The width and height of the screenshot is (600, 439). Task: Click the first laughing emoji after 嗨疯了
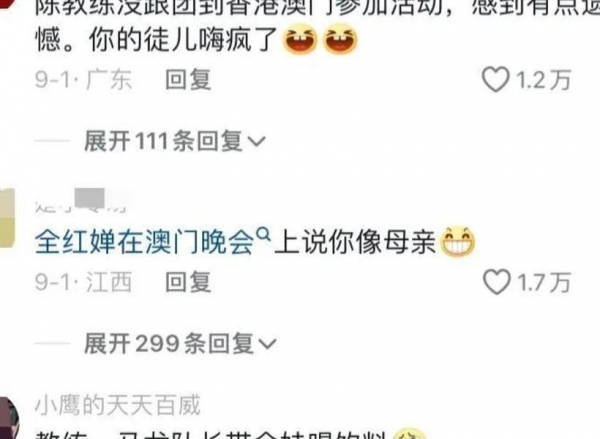click(300, 39)
